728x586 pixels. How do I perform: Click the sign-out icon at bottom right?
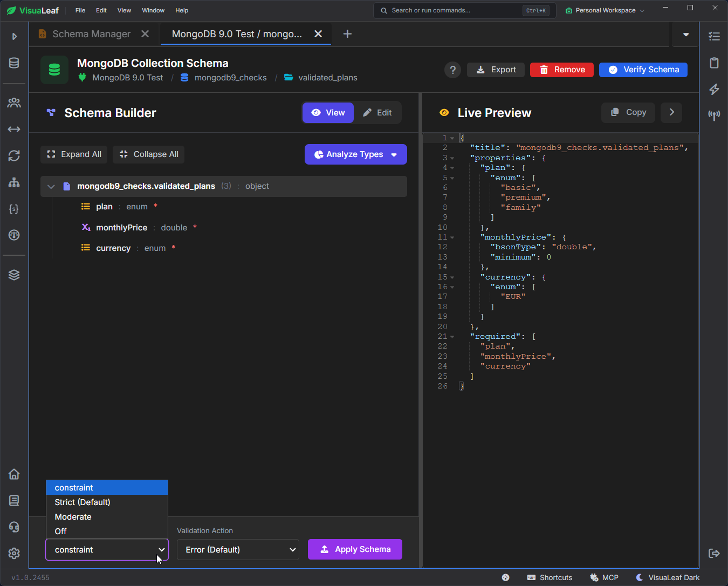714,553
